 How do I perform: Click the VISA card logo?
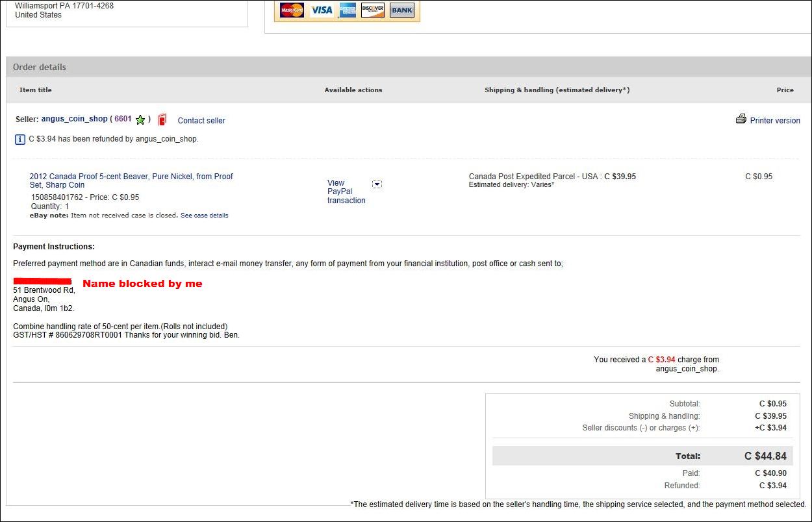(x=321, y=10)
